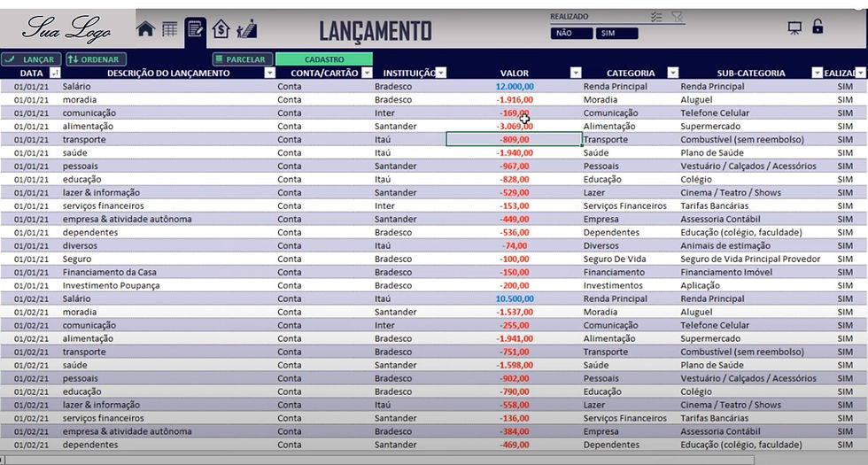Screen dimensions: 868x465
Task: Select the value cell -74,00
Action: tap(514, 246)
